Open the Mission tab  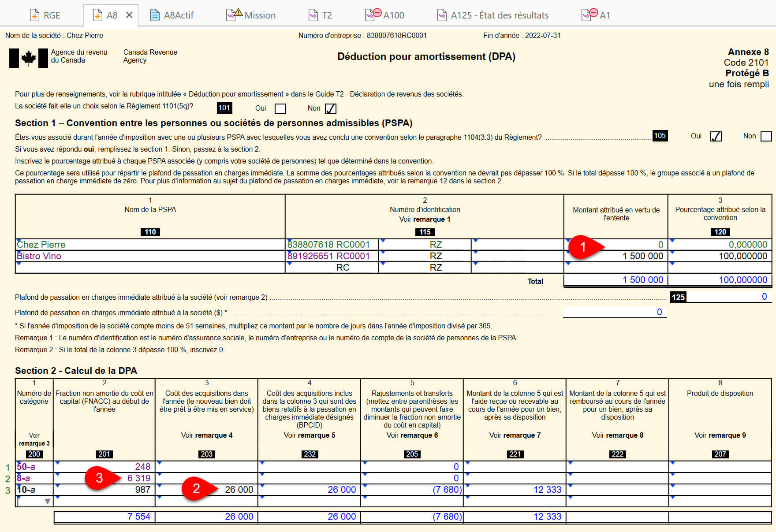pos(250,15)
